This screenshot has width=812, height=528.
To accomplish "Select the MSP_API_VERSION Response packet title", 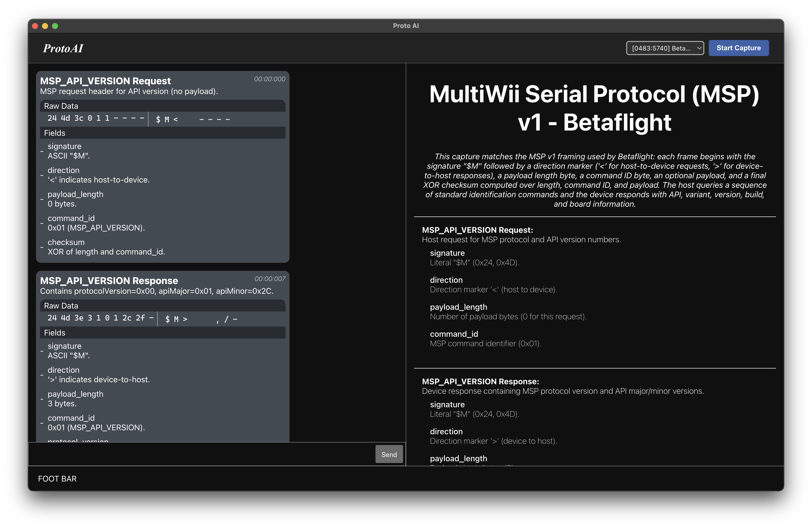I will 109,281.
